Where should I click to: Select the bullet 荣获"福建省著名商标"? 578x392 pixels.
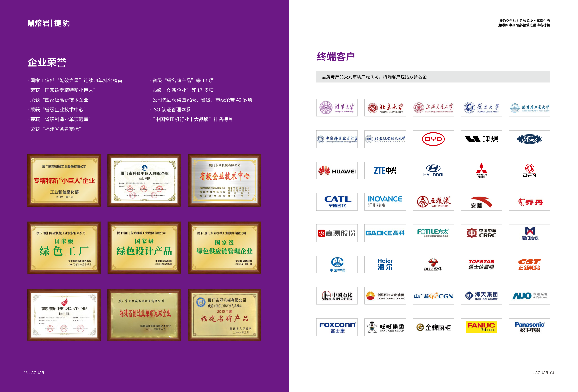coord(54,129)
